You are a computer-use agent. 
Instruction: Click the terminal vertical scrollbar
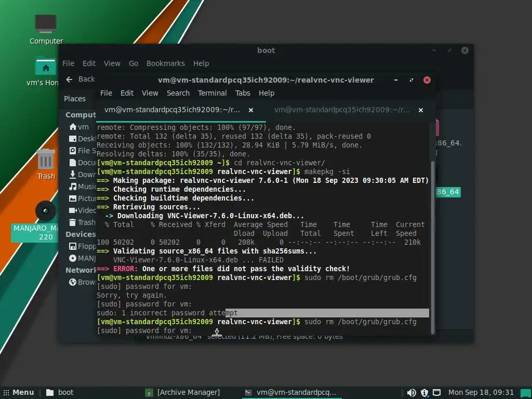(432, 247)
